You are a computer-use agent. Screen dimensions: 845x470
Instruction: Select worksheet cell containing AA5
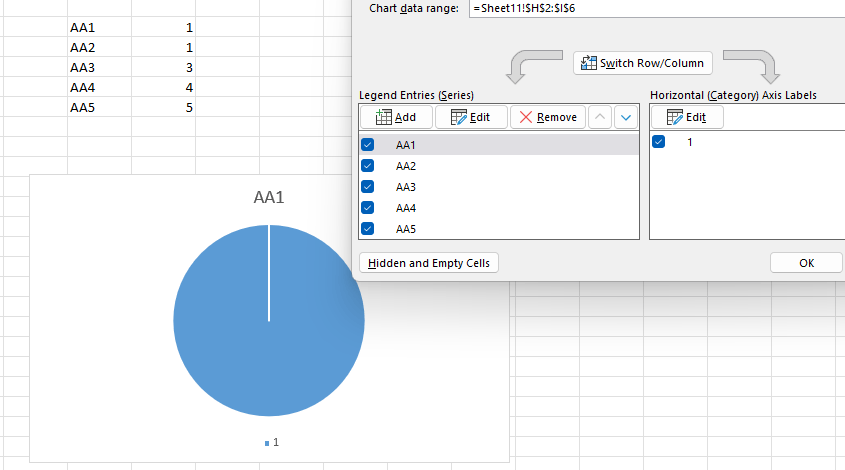point(100,107)
